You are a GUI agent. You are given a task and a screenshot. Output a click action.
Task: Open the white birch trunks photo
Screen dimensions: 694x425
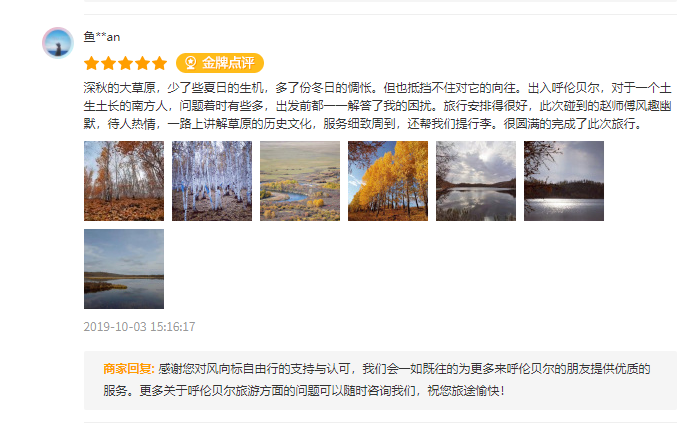click(212, 181)
